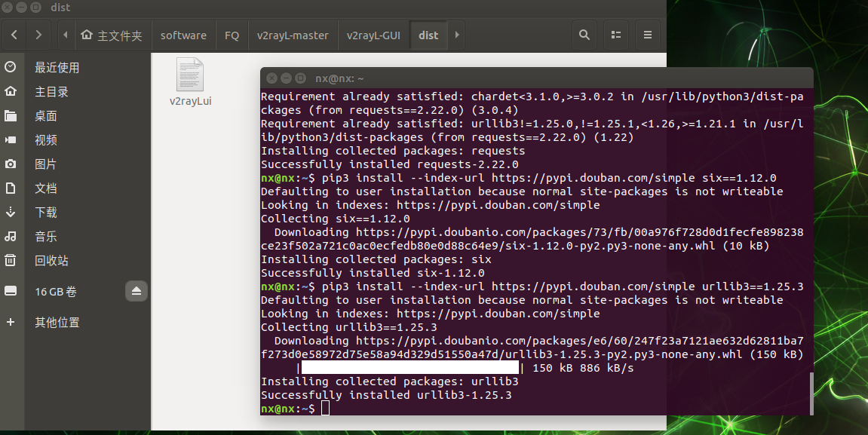Select the v2rayLui file name label
868x435 pixels.
click(191, 101)
